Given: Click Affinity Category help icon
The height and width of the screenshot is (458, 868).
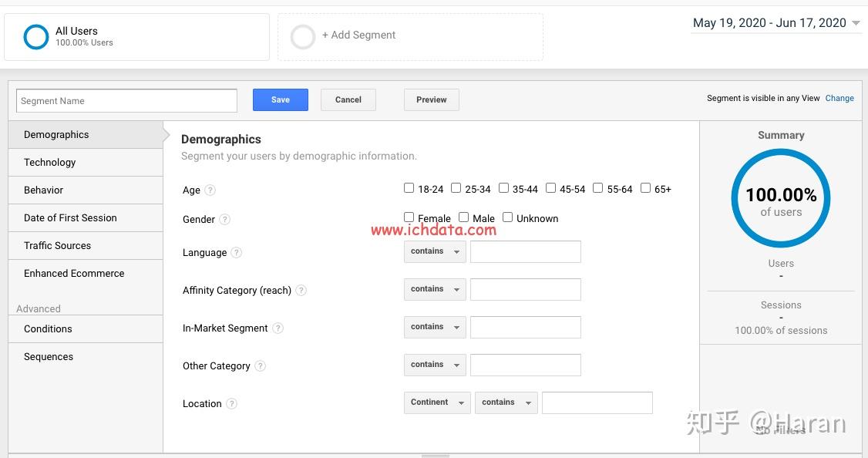Looking at the screenshot, I should (x=301, y=291).
